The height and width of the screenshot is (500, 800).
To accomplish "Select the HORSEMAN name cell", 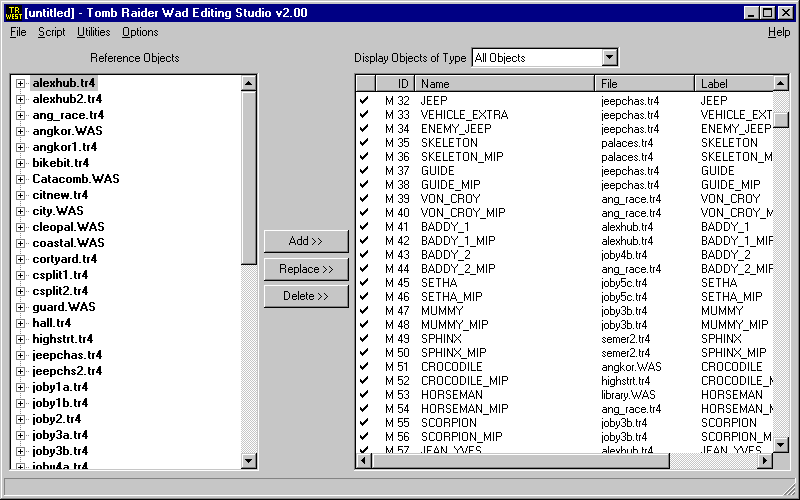I will point(452,394).
